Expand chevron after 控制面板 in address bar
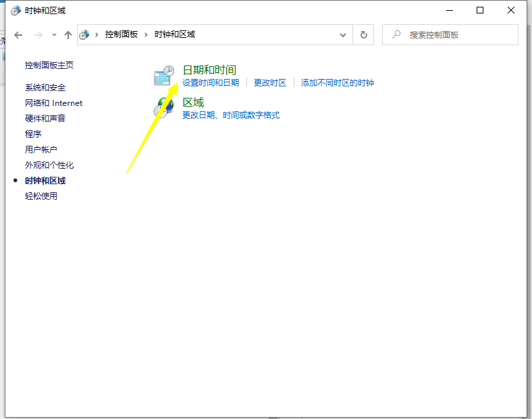Screen dimensions: 532x419 [146, 34]
